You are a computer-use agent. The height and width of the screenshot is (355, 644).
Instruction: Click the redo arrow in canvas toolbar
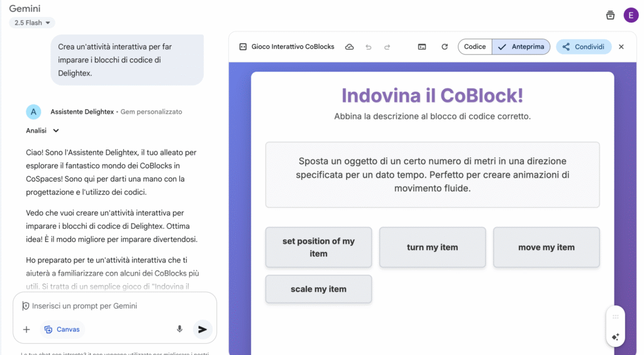point(387,47)
